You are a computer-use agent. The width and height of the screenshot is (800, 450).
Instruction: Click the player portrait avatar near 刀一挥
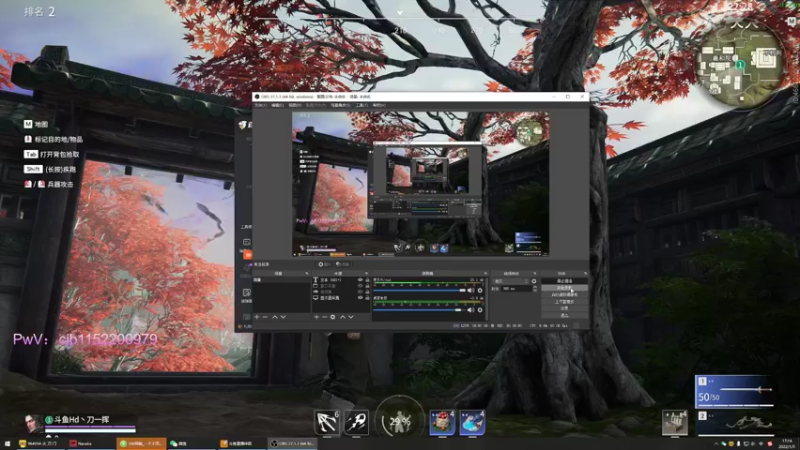[34, 423]
